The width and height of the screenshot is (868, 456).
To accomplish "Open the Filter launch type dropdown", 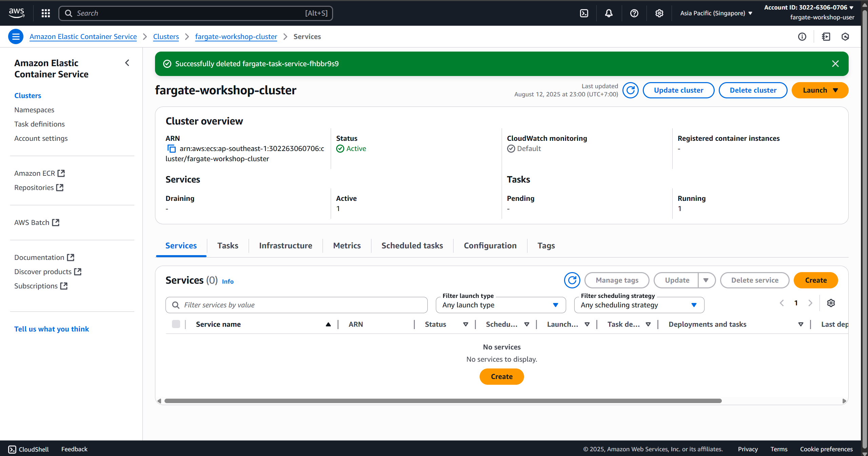I will tap(501, 305).
